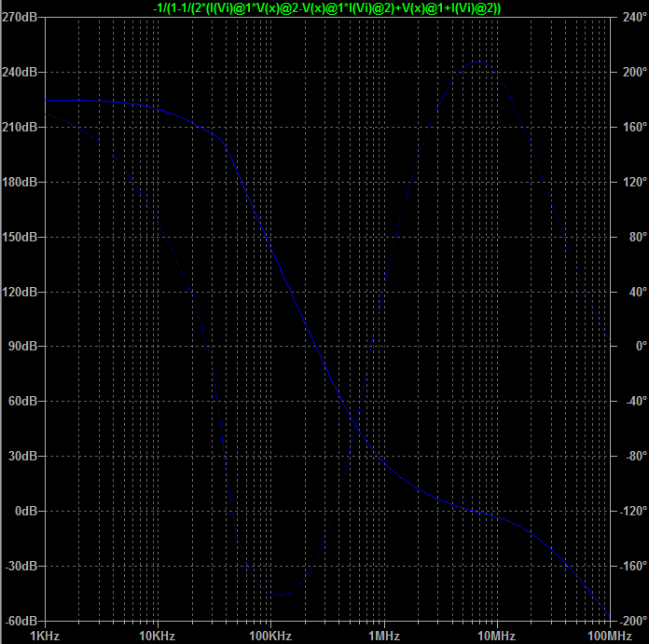Click the 180dB left axis label
This screenshot has height=644, width=649.
click(20, 182)
